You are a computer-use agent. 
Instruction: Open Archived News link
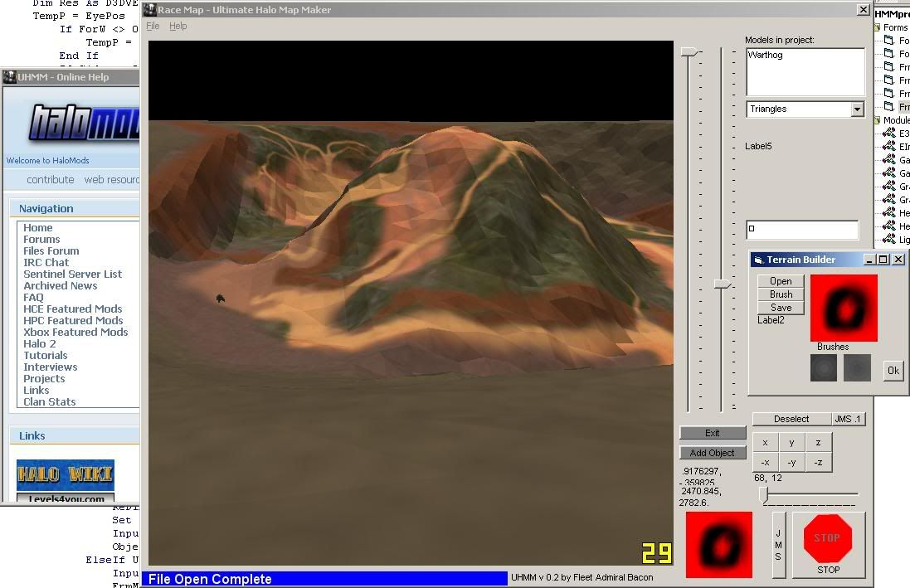(61, 285)
